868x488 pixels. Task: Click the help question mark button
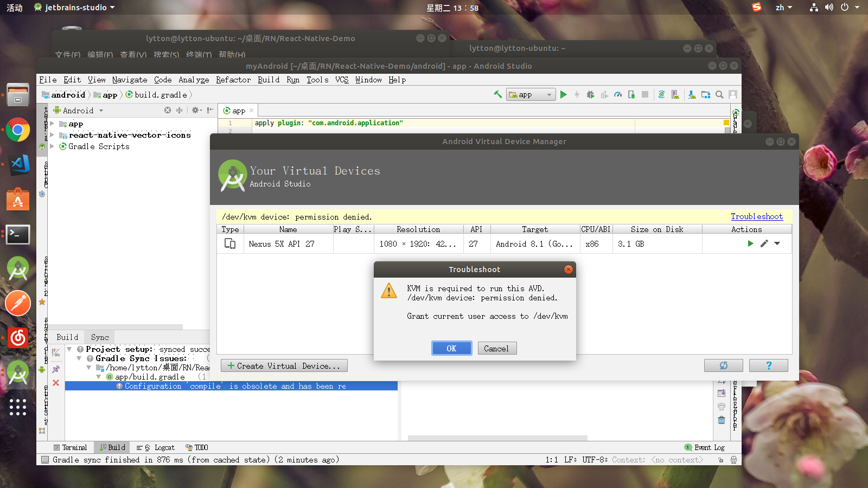click(769, 365)
